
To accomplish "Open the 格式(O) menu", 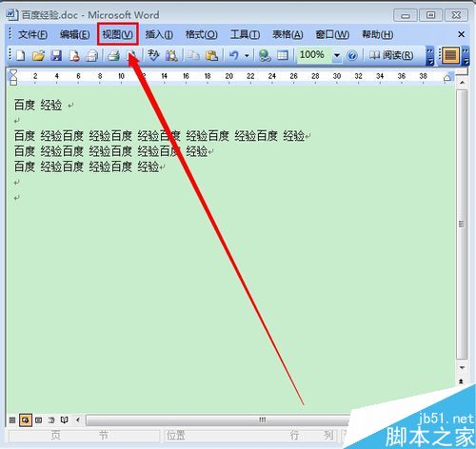I will (x=202, y=34).
